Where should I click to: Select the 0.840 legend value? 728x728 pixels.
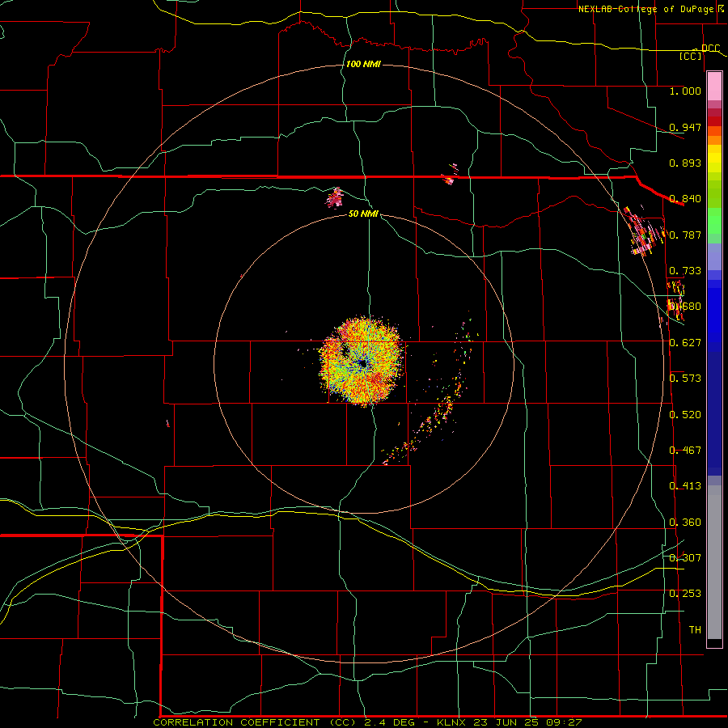[685, 199]
